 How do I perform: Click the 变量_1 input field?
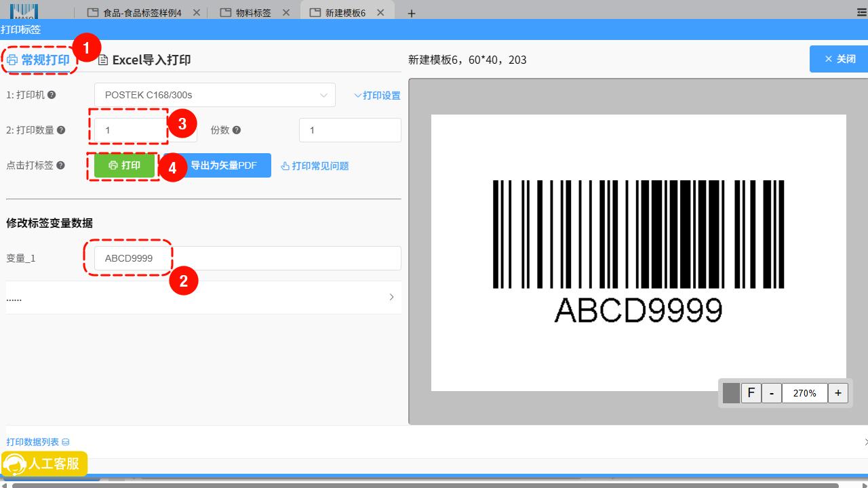248,258
